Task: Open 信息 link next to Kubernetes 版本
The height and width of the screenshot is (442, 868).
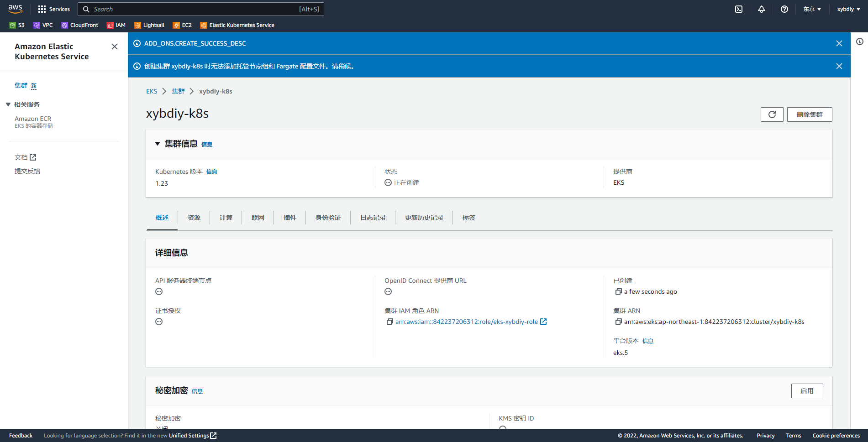Action: pyautogui.click(x=212, y=172)
